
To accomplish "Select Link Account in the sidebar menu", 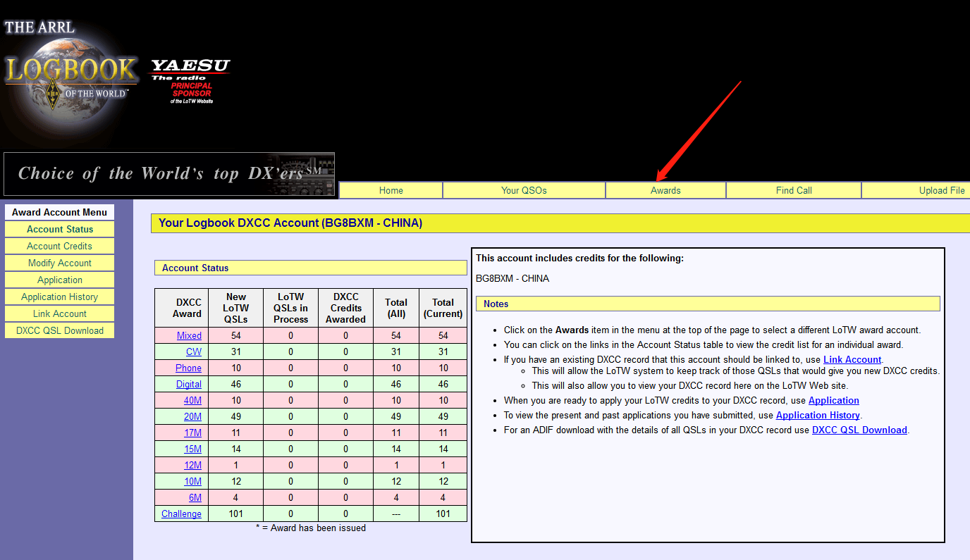I will (60, 313).
